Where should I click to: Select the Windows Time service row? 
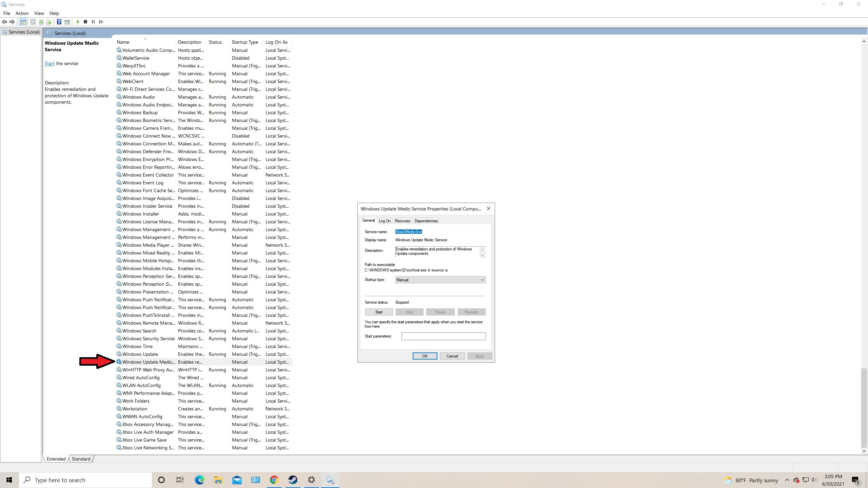click(x=204, y=346)
